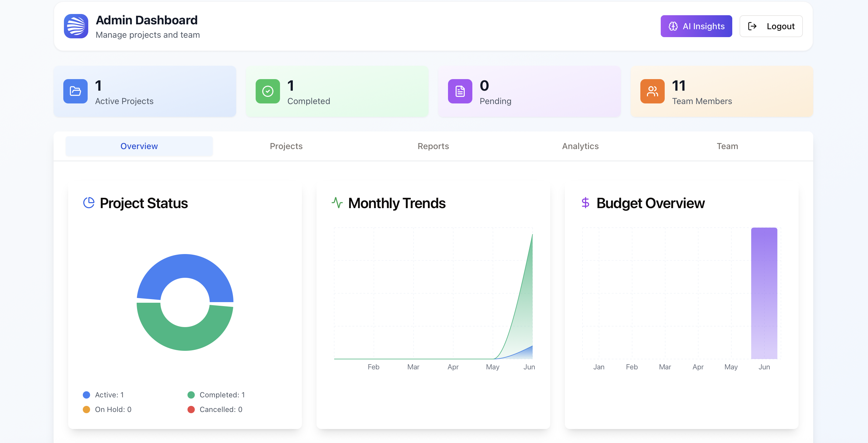
Task: Click the blue Active legend dot
Action: (86, 395)
